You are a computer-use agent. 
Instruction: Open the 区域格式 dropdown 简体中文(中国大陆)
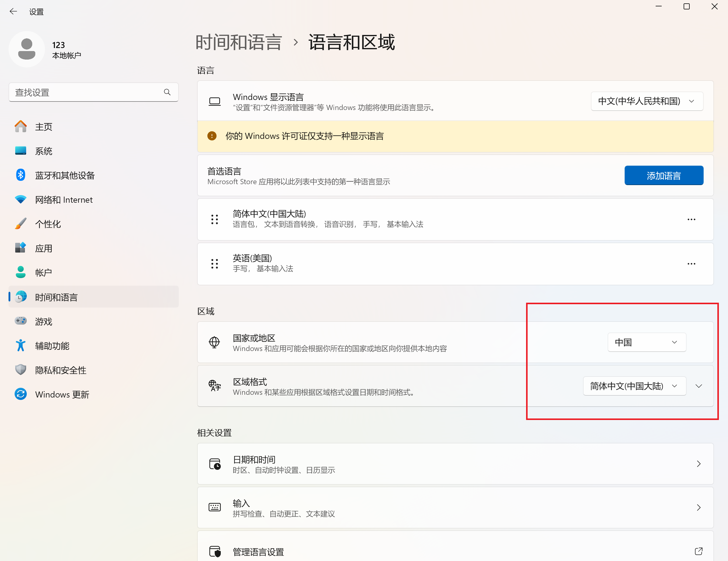click(634, 386)
